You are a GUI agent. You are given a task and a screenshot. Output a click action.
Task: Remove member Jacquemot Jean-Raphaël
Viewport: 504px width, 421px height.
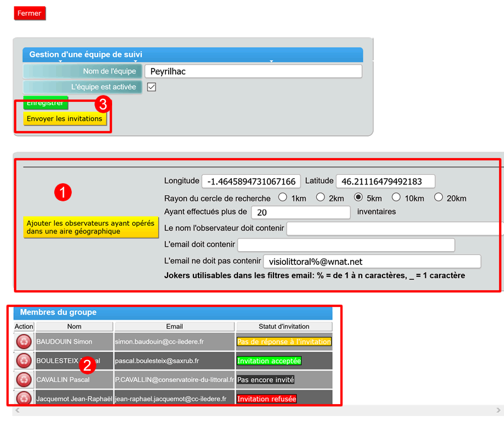pos(24,398)
